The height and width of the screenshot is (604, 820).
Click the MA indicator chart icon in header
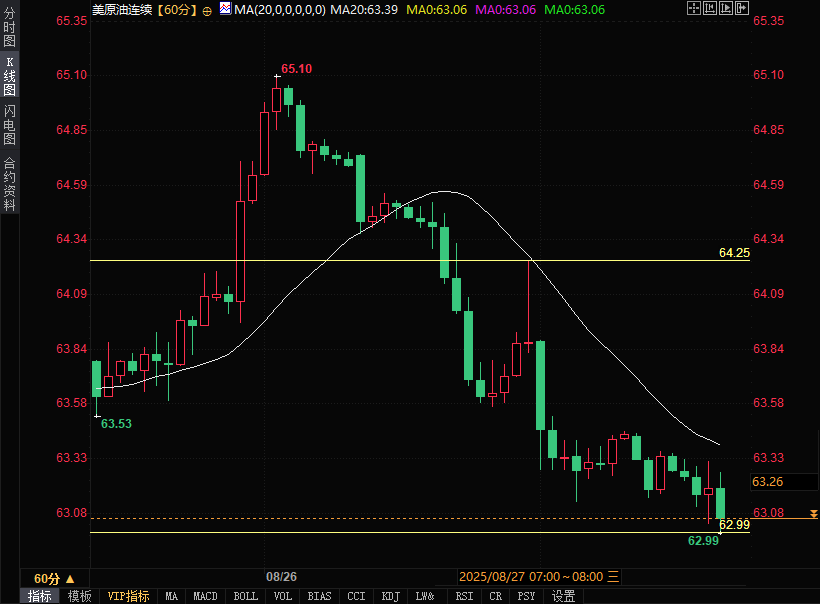[225, 8]
